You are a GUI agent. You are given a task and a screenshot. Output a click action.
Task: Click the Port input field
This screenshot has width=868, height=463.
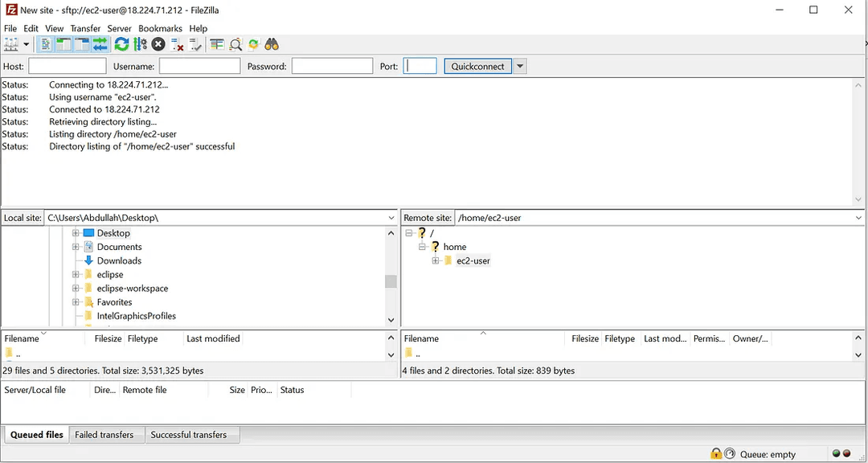(x=420, y=66)
